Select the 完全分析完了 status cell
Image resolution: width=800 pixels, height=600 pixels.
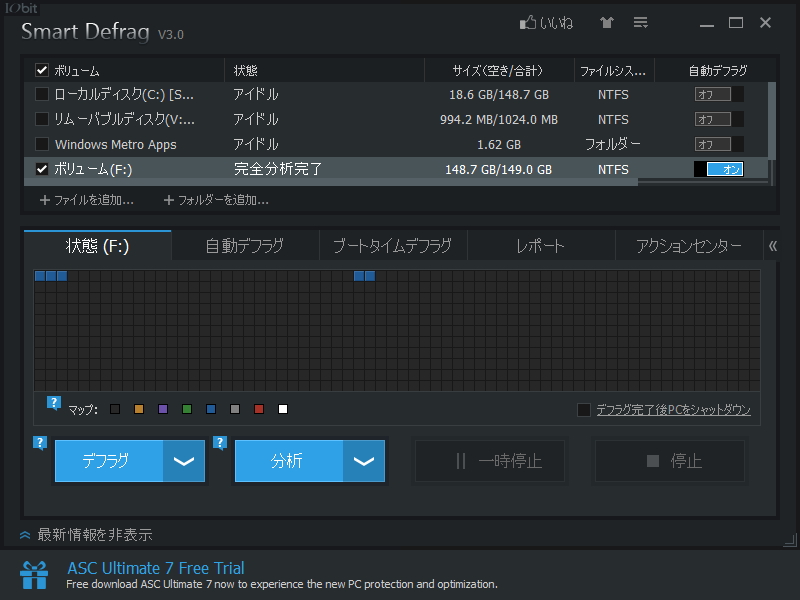pos(278,169)
